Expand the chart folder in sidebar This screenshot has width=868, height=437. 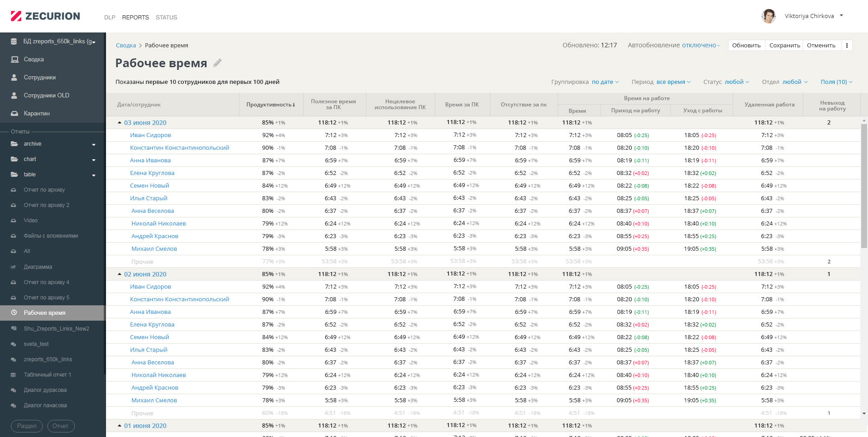point(93,160)
